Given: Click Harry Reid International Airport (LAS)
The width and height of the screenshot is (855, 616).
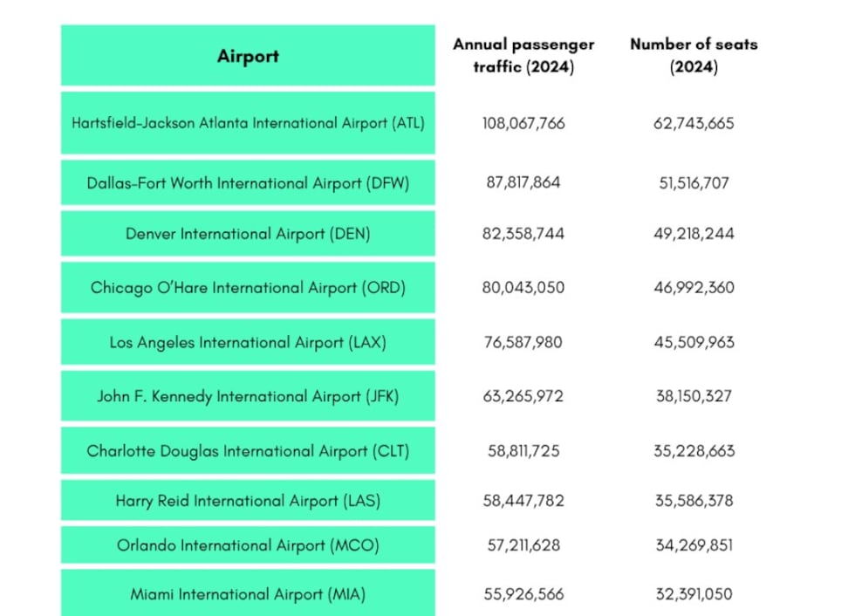Looking at the screenshot, I should coord(248,501).
